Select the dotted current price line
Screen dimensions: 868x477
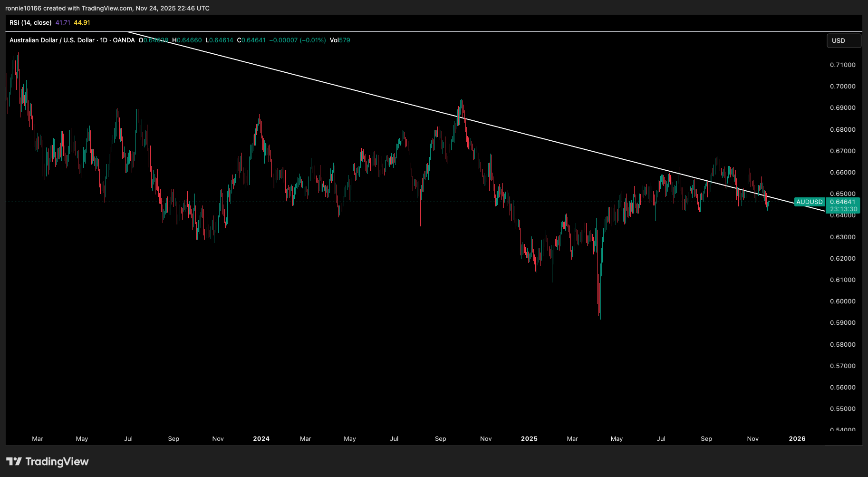[x=143, y=202]
